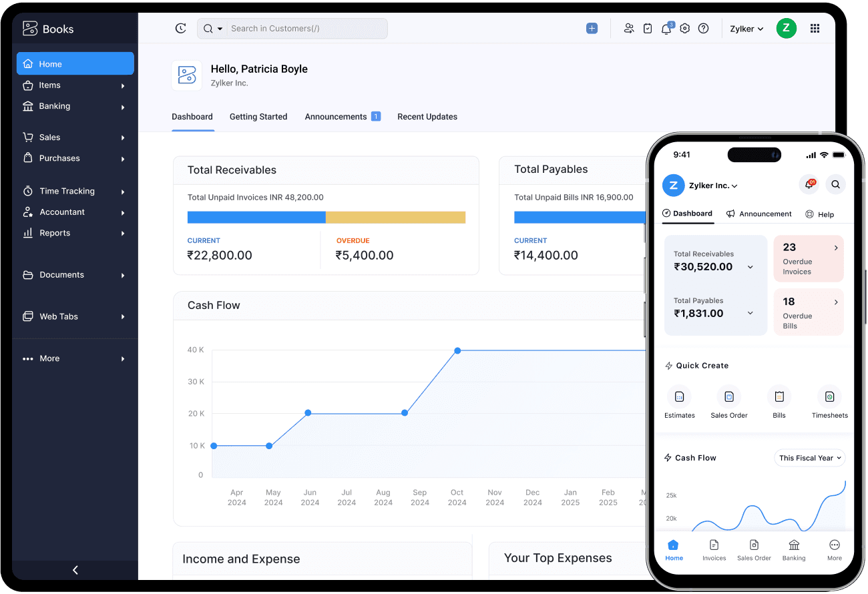Image resolution: width=868 pixels, height=594 pixels.
Task: Expand Total Payables chevron on phone
Action: point(750,313)
